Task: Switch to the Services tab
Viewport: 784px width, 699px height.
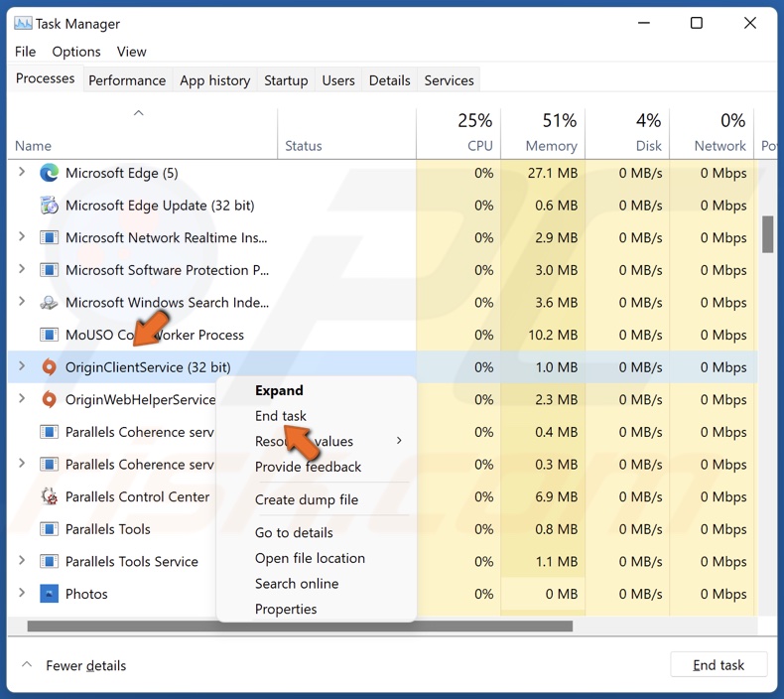Action: pyautogui.click(x=449, y=80)
